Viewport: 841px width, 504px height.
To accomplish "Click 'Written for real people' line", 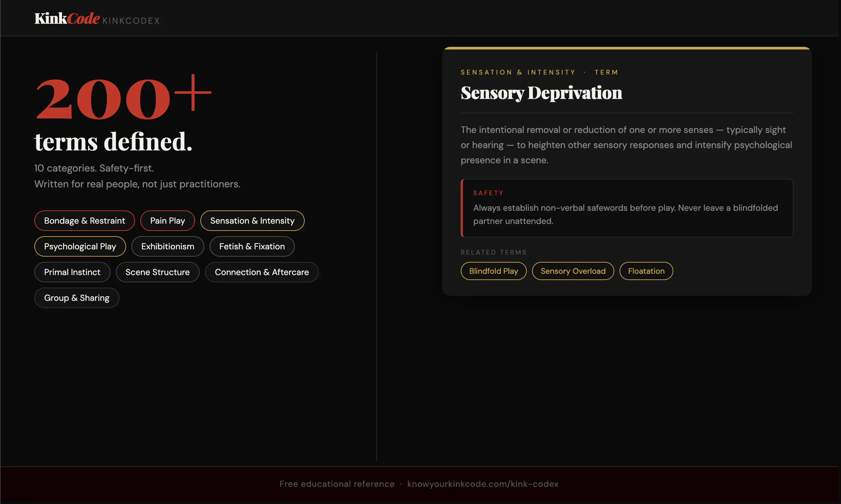I will click(x=137, y=184).
